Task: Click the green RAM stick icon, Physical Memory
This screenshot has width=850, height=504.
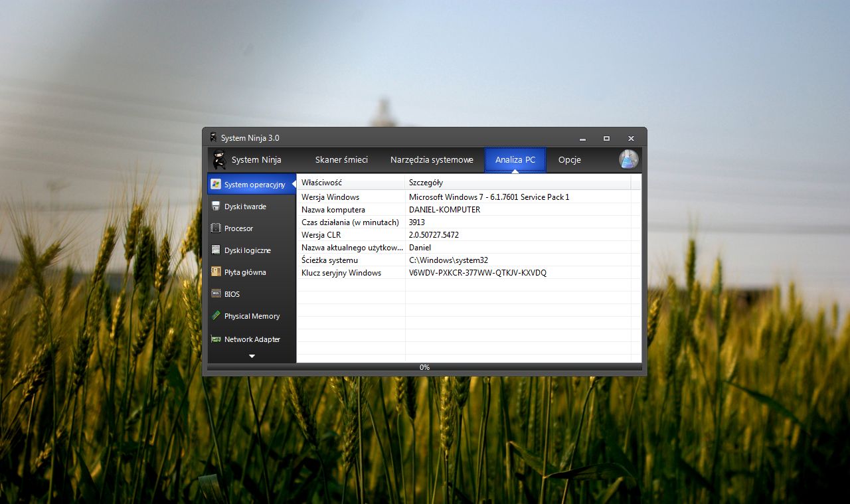Action: [216, 316]
